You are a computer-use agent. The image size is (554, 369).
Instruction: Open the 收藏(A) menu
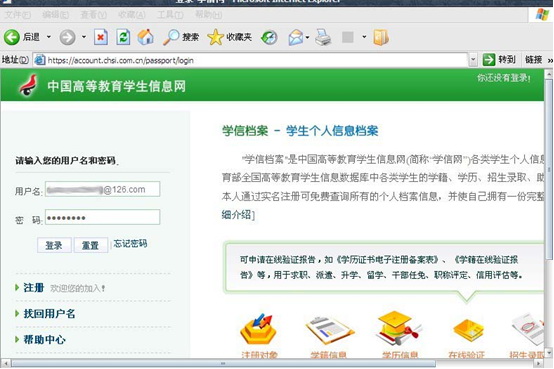click(132, 15)
